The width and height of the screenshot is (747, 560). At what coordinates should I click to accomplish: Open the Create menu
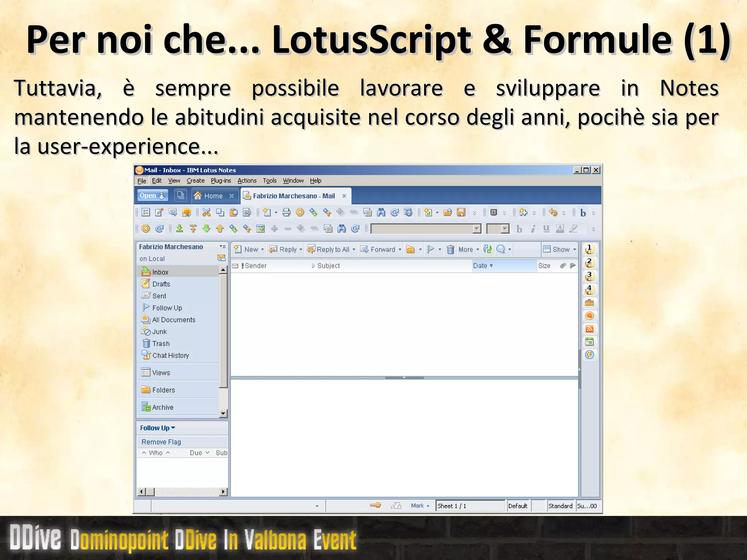pyautogui.click(x=196, y=180)
